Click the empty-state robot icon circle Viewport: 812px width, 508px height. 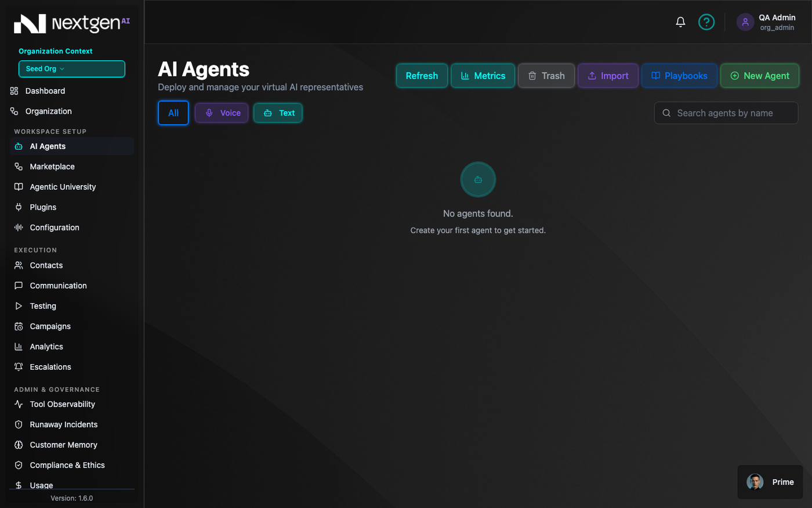coord(478,179)
